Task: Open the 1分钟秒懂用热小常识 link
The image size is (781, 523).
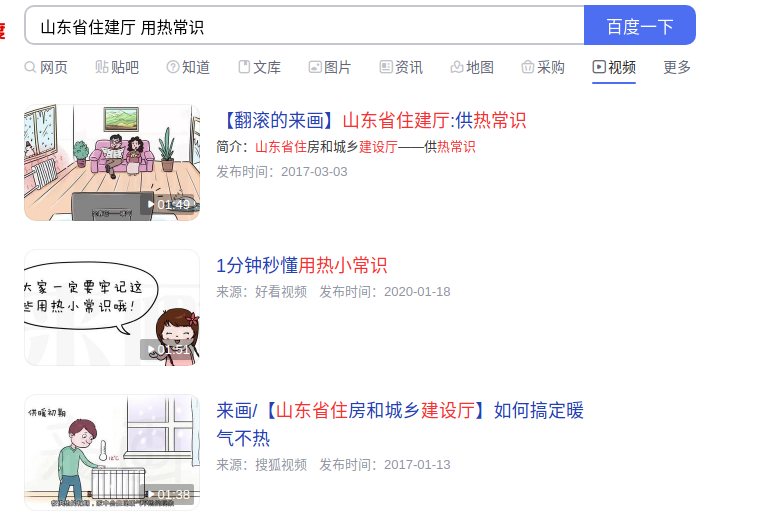Action: pos(301,265)
